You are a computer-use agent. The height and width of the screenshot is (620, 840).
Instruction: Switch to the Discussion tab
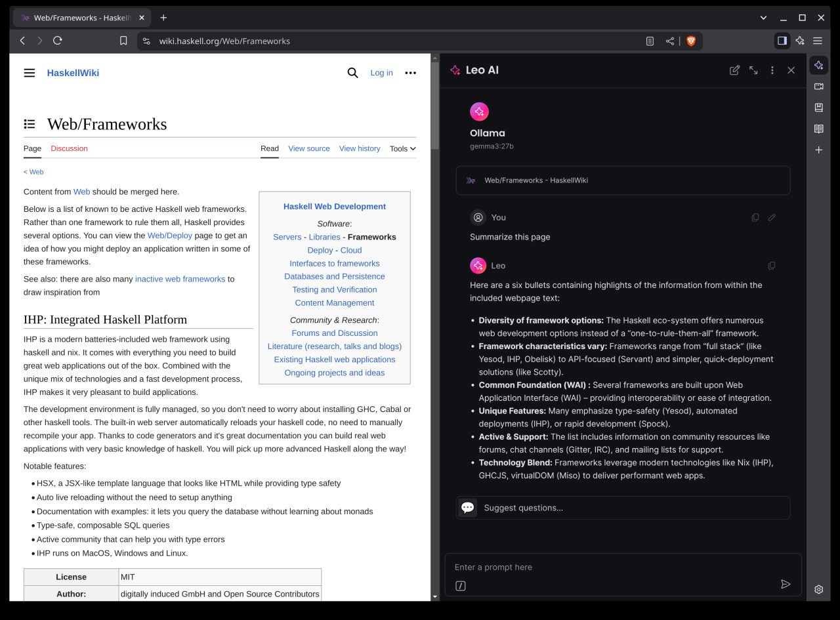click(x=69, y=148)
